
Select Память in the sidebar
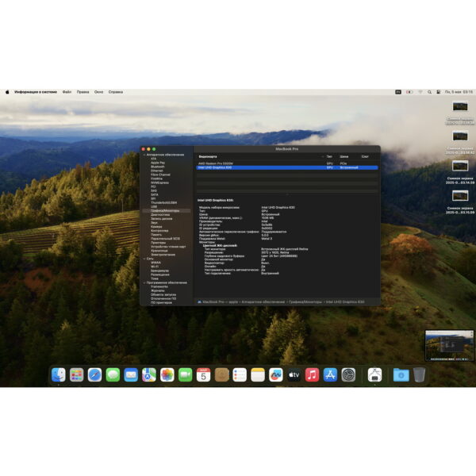(156, 235)
